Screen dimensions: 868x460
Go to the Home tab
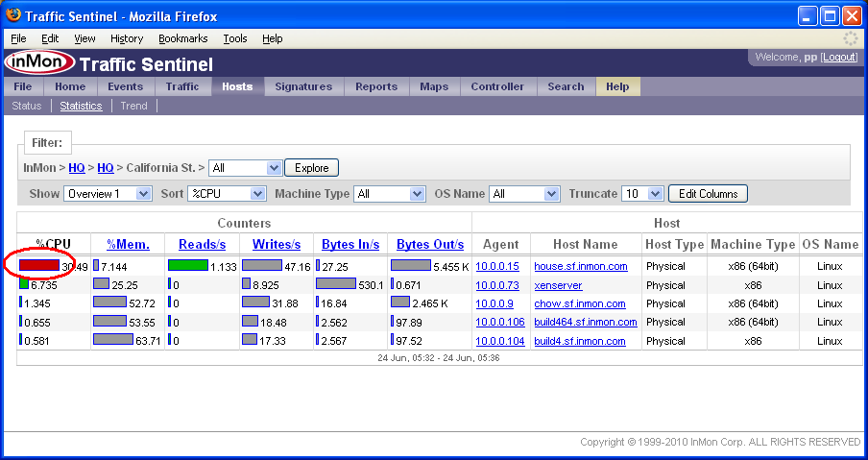(x=70, y=86)
